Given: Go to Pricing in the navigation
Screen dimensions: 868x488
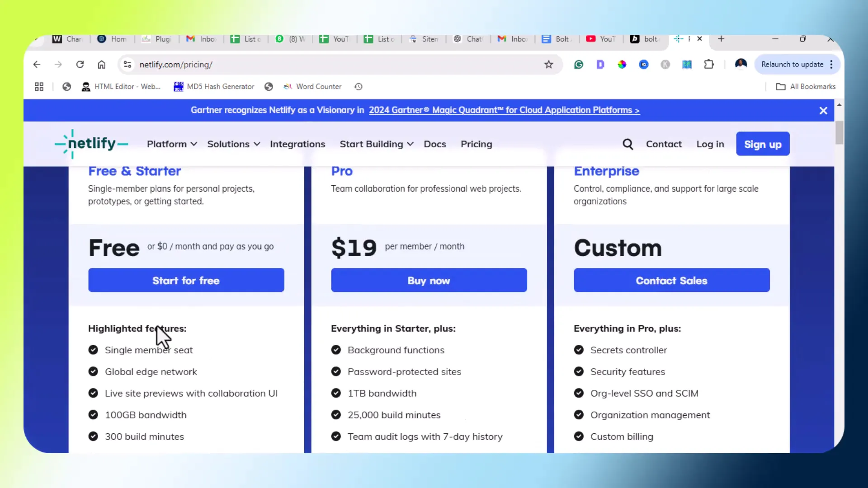Looking at the screenshot, I should coord(476,144).
